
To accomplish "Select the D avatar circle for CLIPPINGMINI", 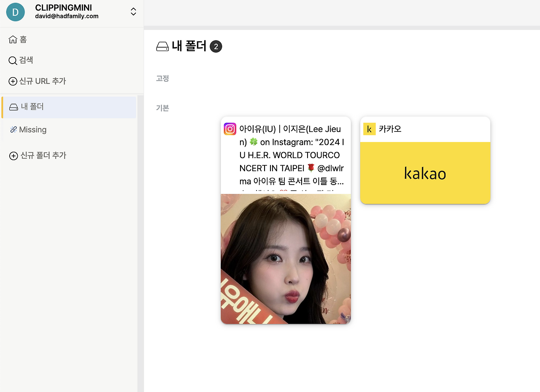I will (15, 12).
